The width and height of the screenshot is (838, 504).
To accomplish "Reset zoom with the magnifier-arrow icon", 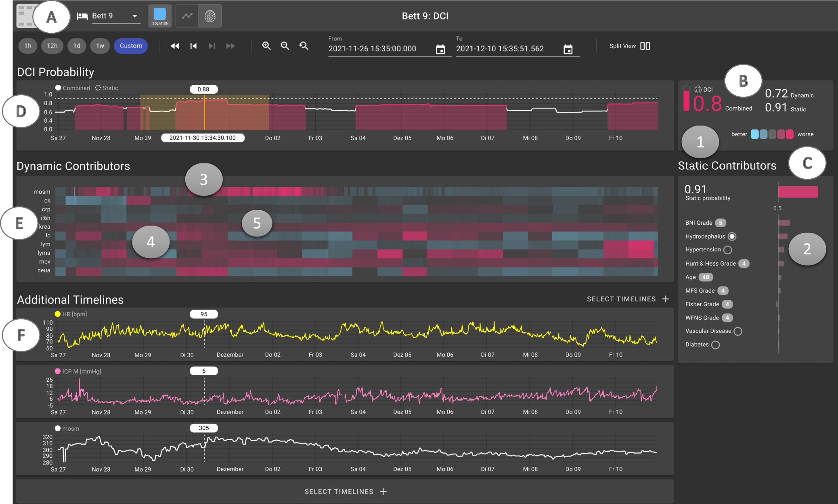I will coord(304,46).
